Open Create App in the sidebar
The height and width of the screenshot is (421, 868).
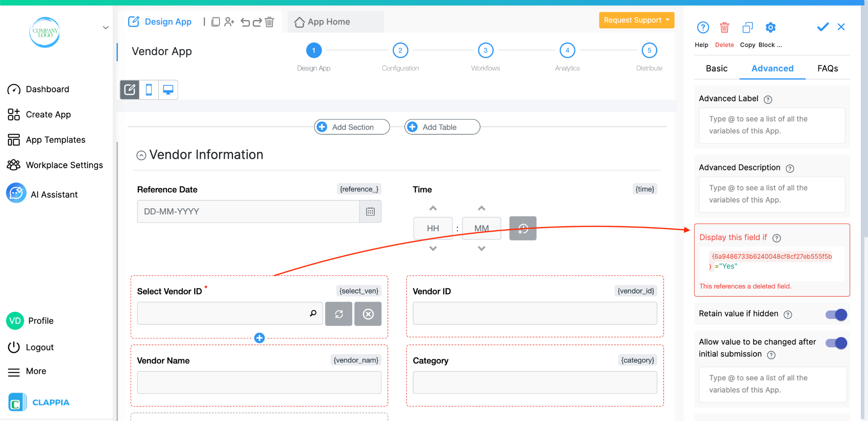[39, 114]
